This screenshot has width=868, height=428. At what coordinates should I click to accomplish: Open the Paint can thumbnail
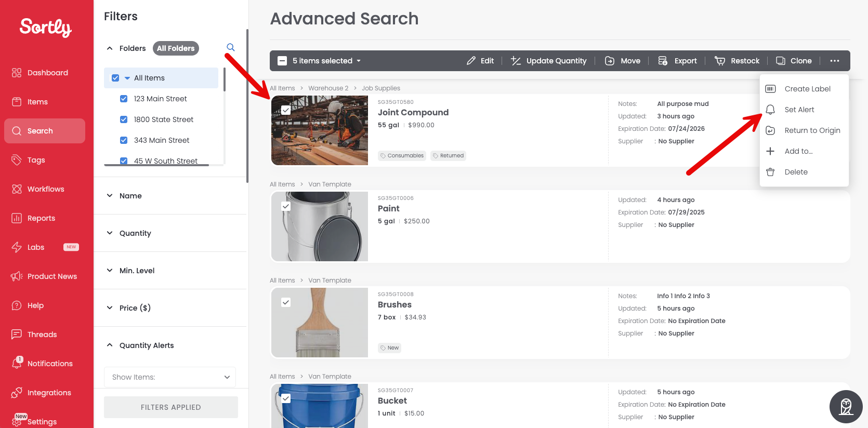[320, 226]
